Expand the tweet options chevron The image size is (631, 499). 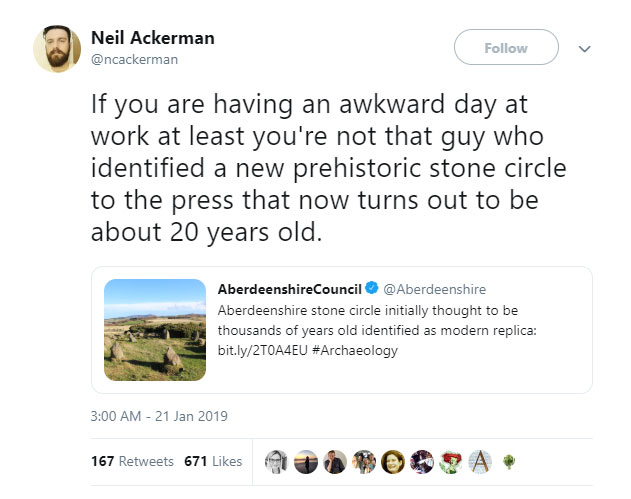(585, 48)
